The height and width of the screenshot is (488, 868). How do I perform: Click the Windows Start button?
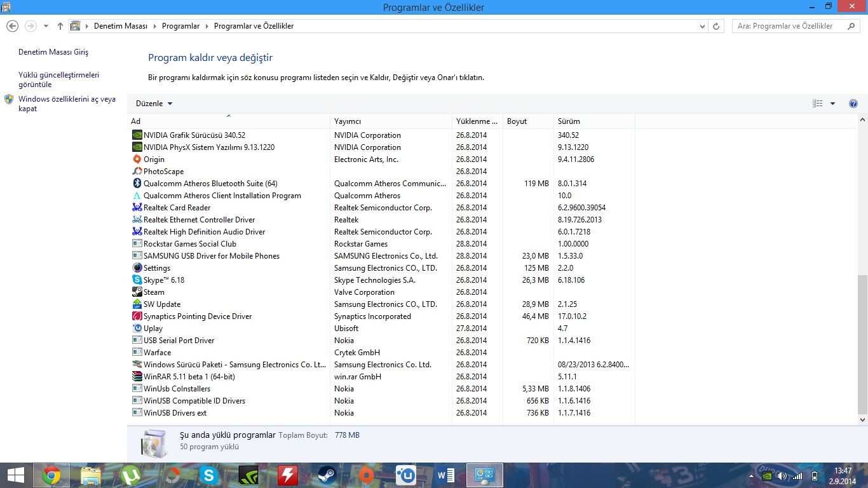(x=15, y=475)
